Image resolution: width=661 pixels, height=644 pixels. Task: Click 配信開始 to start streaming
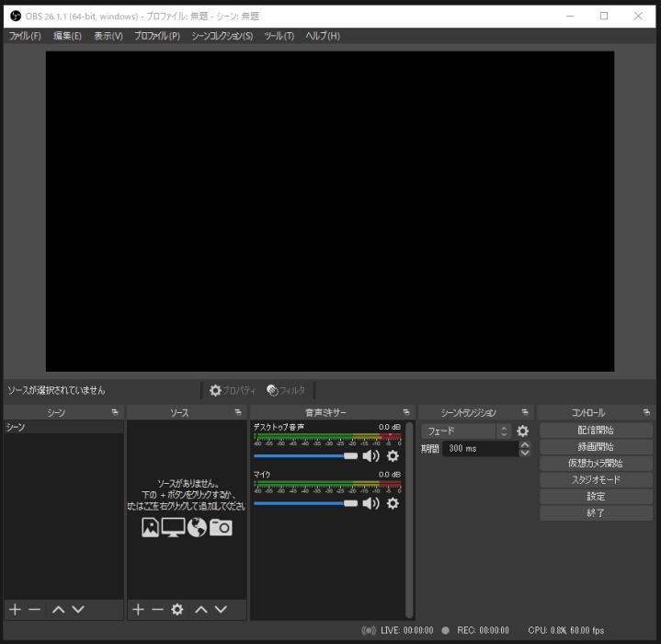(x=596, y=431)
